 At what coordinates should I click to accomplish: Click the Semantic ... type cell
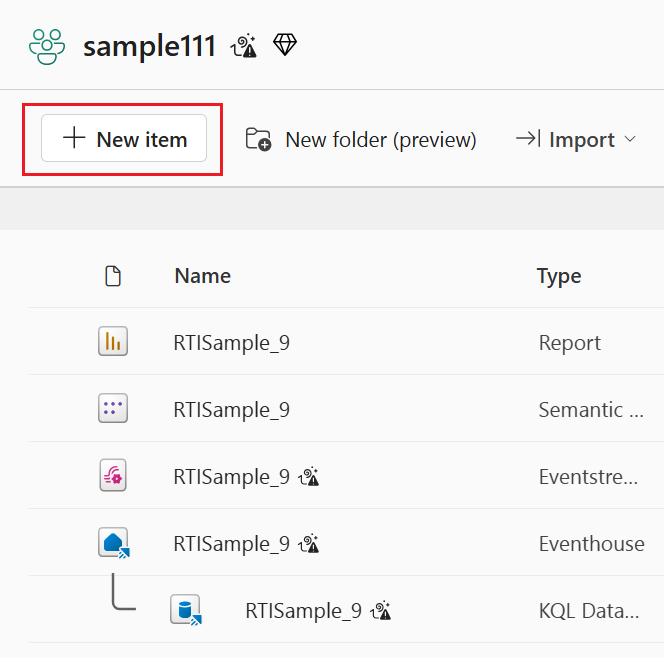click(x=591, y=410)
